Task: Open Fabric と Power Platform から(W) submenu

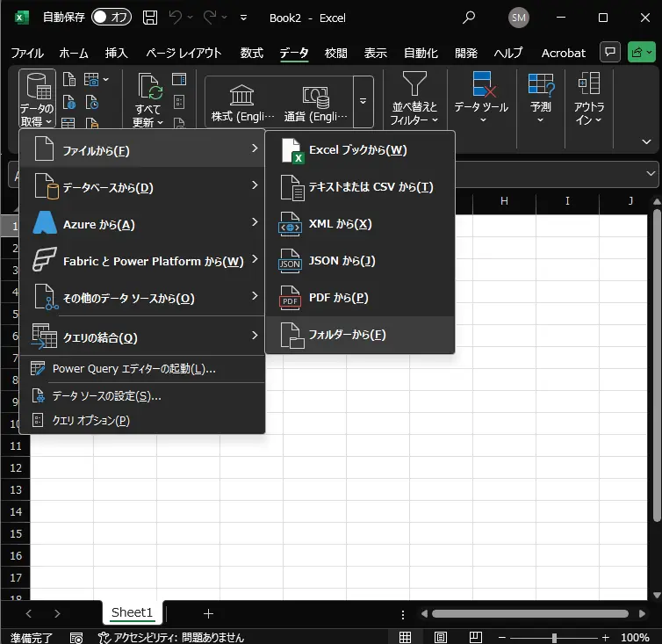Action: pos(142,261)
